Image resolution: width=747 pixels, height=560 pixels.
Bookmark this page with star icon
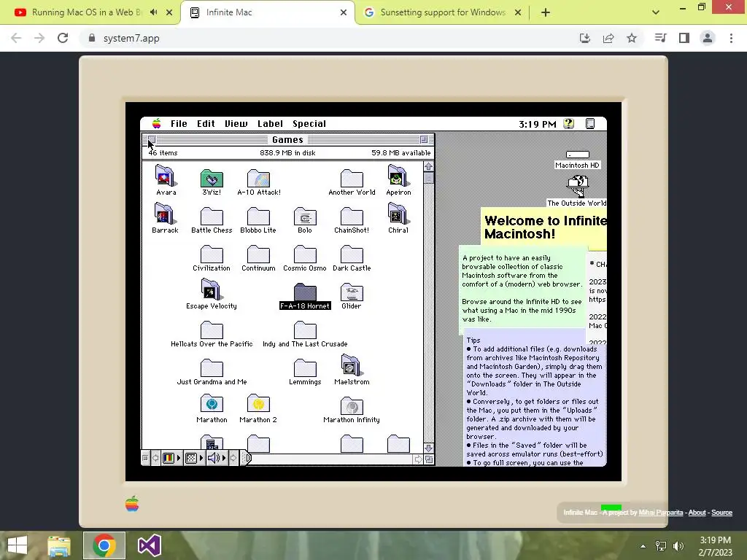point(632,38)
